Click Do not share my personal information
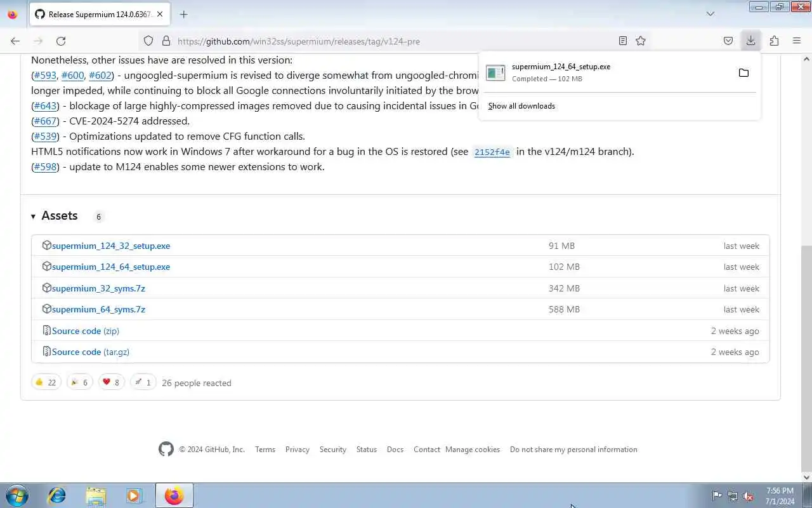The height and width of the screenshot is (508, 812). click(573, 449)
